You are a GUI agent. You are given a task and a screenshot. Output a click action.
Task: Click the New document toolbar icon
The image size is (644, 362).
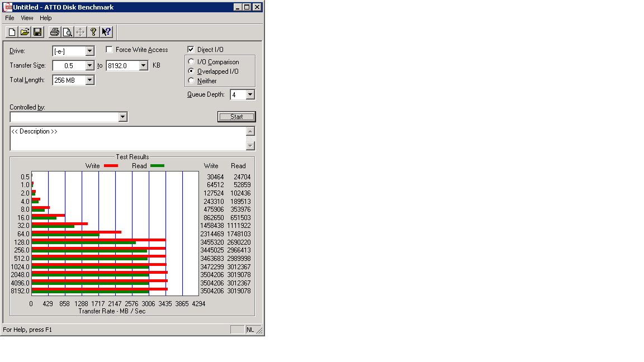[x=12, y=32]
